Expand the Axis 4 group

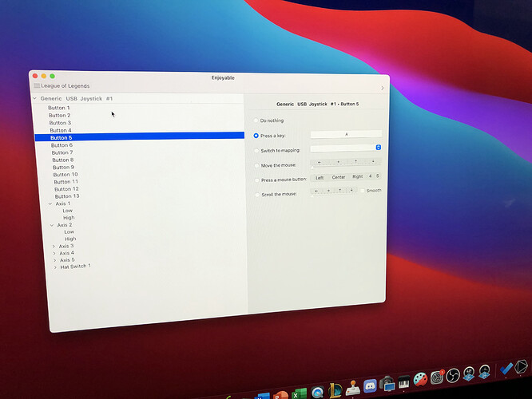point(54,253)
